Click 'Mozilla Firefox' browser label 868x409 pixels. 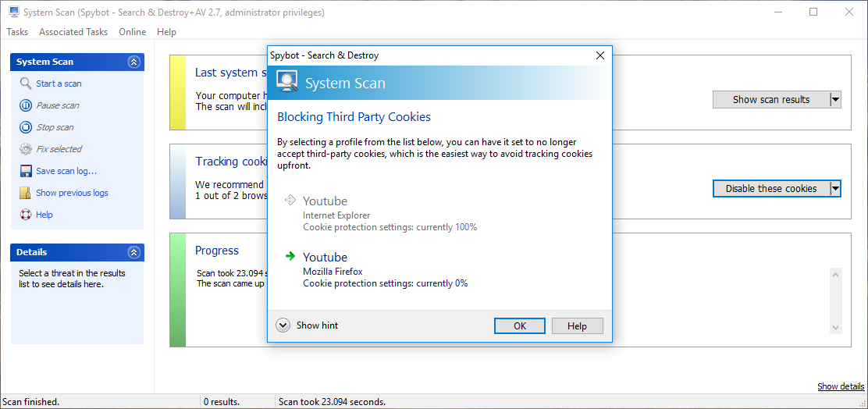tap(333, 271)
